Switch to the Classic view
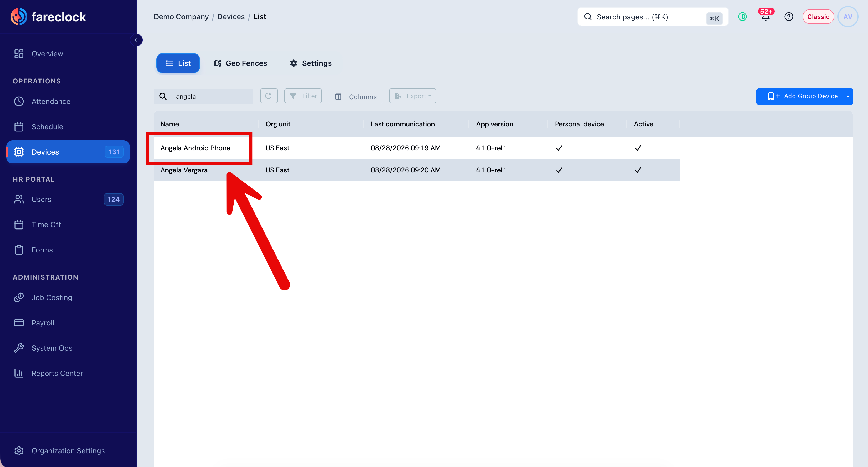868x467 pixels. tap(818, 17)
